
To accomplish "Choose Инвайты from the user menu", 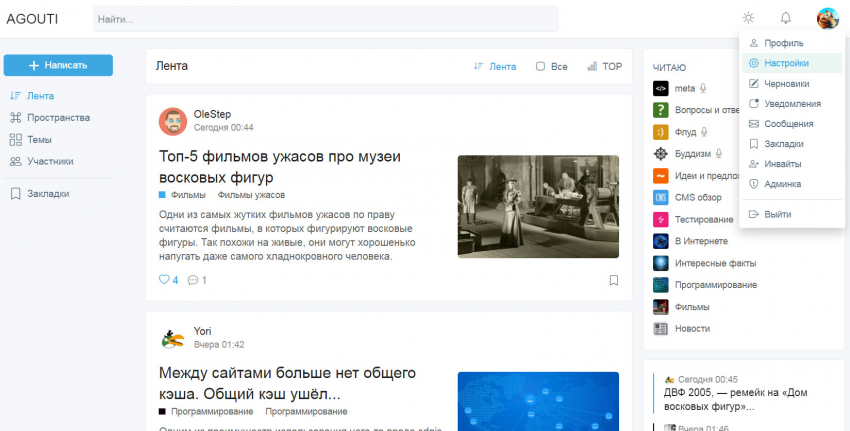I will [792, 164].
